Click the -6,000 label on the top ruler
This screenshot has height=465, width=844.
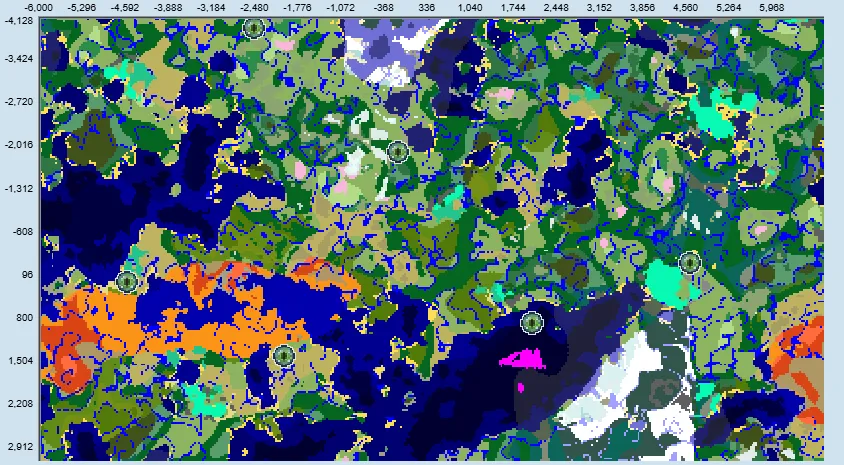click(40, 7)
